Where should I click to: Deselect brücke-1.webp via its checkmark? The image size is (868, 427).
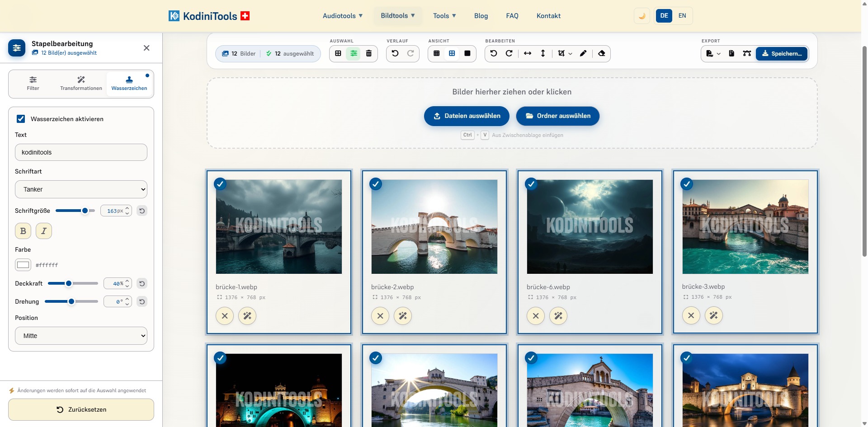[220, 184]
